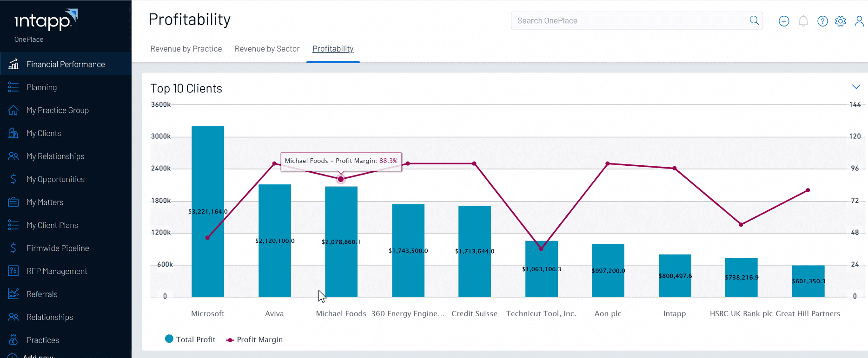Toggle Total Profit legend series
This screenshot has width=868, height=358.
[x=191, y=339]
